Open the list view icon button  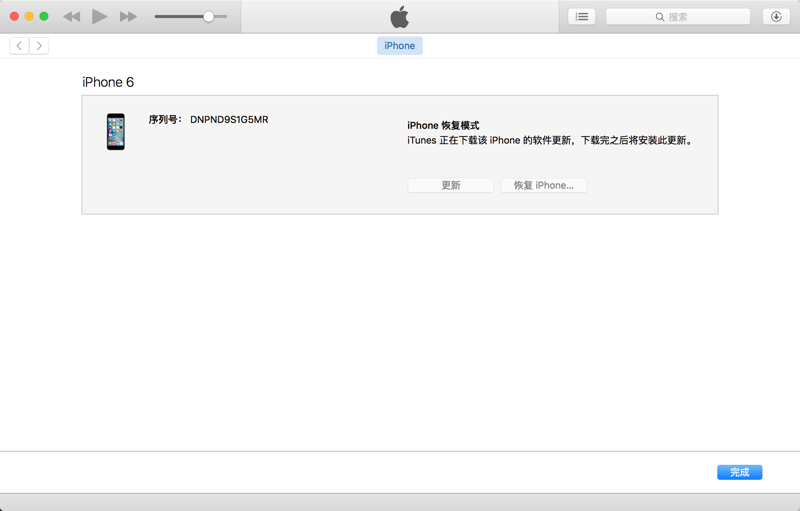point(582,17)
